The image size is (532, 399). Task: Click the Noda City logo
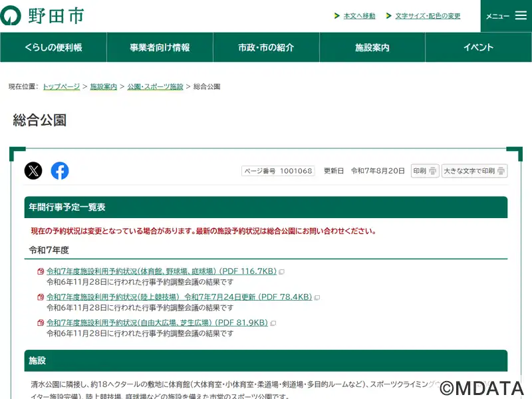tap(42, 15)
